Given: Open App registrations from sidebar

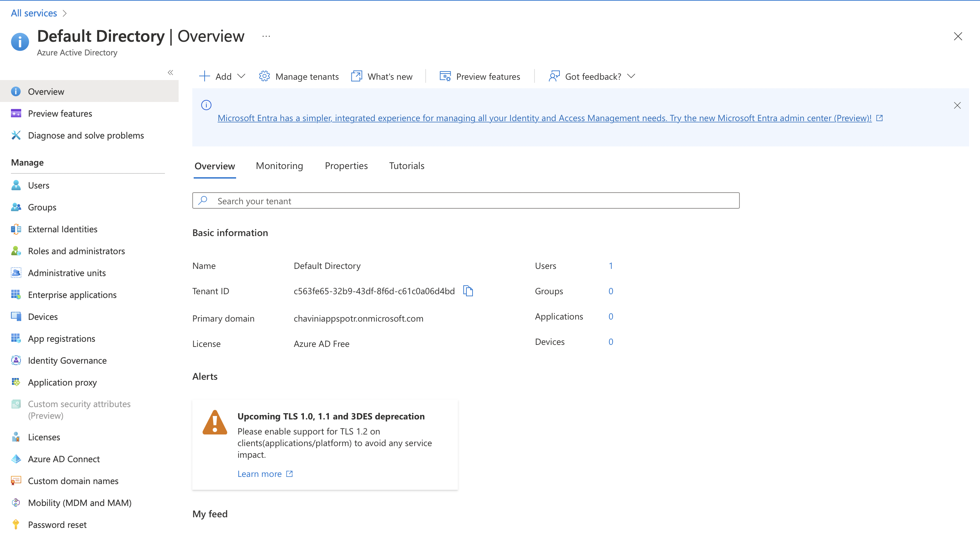Looking at the screenshot, I should pyautogui.click(x=62, y=339).
